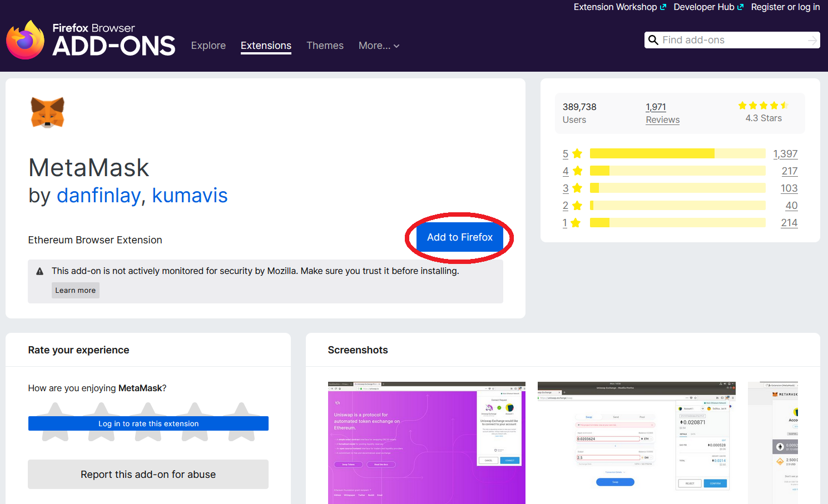
Task: Click the search magnifier icon
Action: click(x=653, y=40)
